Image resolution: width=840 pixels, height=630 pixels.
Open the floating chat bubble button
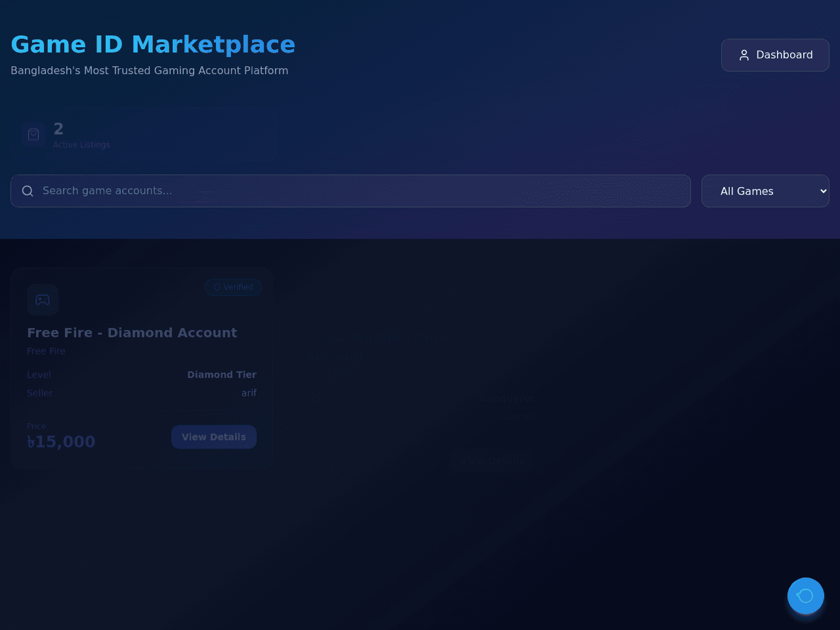click(806, 596)
